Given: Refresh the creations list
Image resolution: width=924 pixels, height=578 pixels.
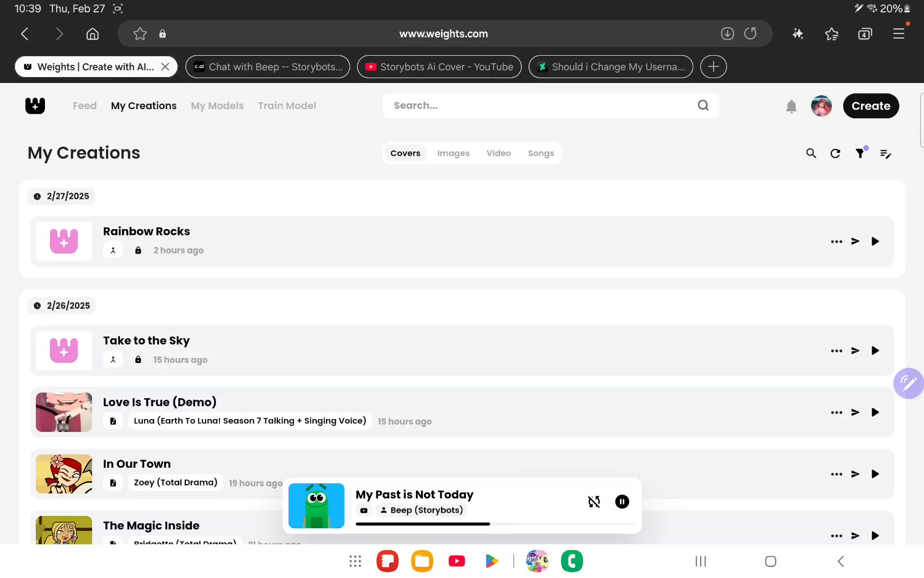Looking at the screenshot, I should pyautogui.click(x=835, y=154).
